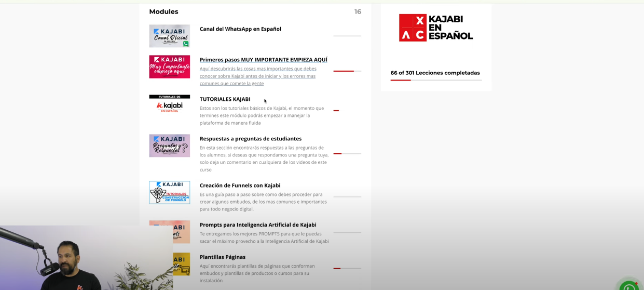Open Plantillas Páginas module title

pos(223,257)
